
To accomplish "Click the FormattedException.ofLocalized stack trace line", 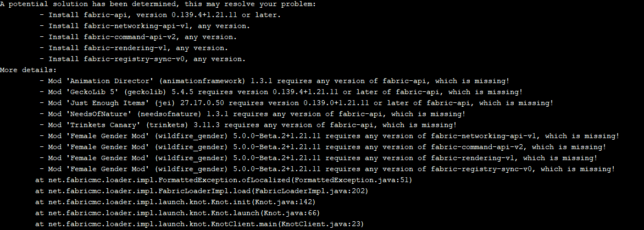I will point(224,180).
